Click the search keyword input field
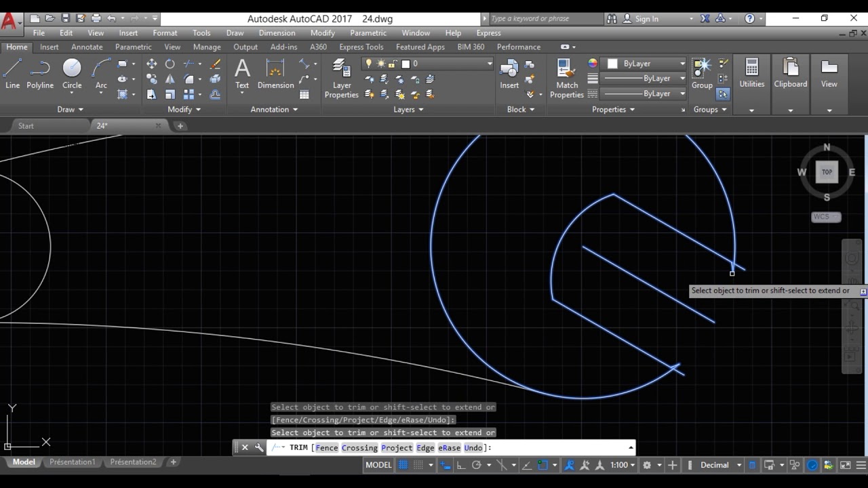Viewport: 868px width, 488px height. click(545, 19)
